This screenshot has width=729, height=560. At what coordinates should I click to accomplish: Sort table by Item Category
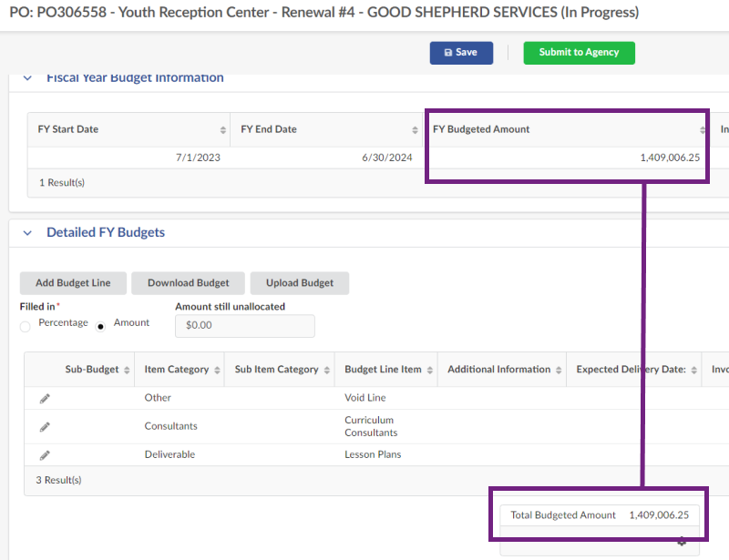coord(216,371)
